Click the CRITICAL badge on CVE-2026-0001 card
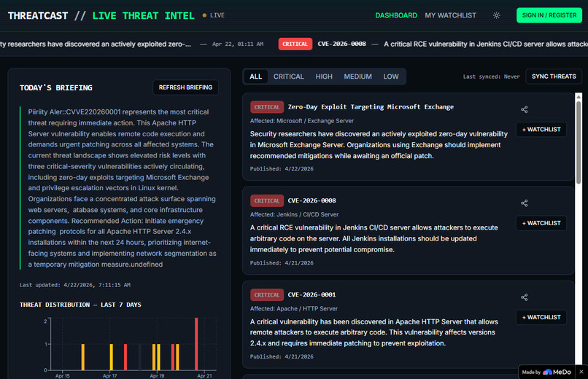588x379 pixels. click(x=266, y=294)
